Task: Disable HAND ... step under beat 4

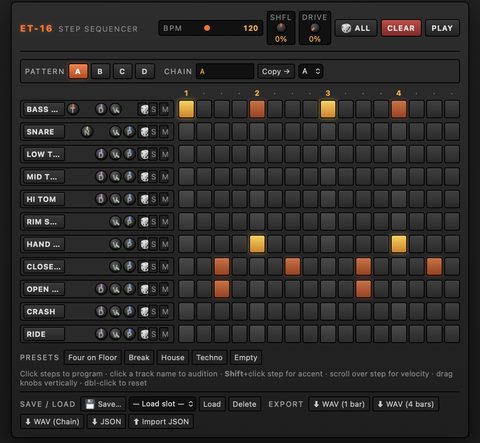Action: pos(399,244)
